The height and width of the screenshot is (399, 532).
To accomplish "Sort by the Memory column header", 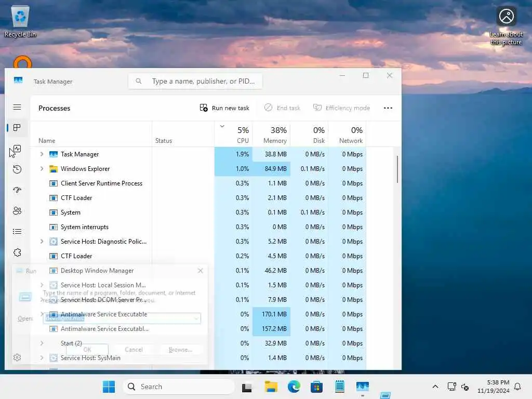I will click(x=271, y=135).
